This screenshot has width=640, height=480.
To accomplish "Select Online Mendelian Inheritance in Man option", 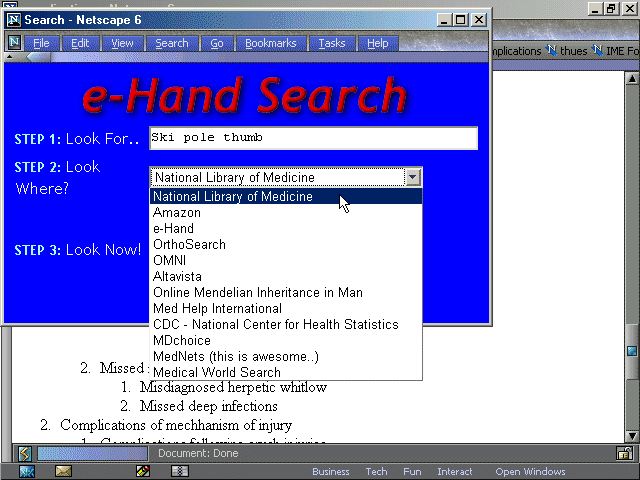I will point(258,293).
